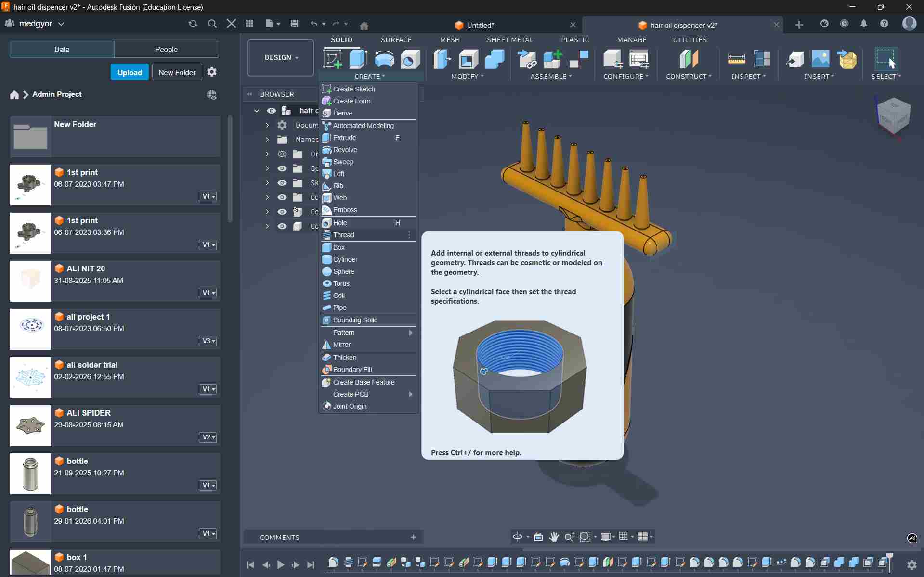Click Admin Project breadcrumb link
924x577 pixels.
57,94
